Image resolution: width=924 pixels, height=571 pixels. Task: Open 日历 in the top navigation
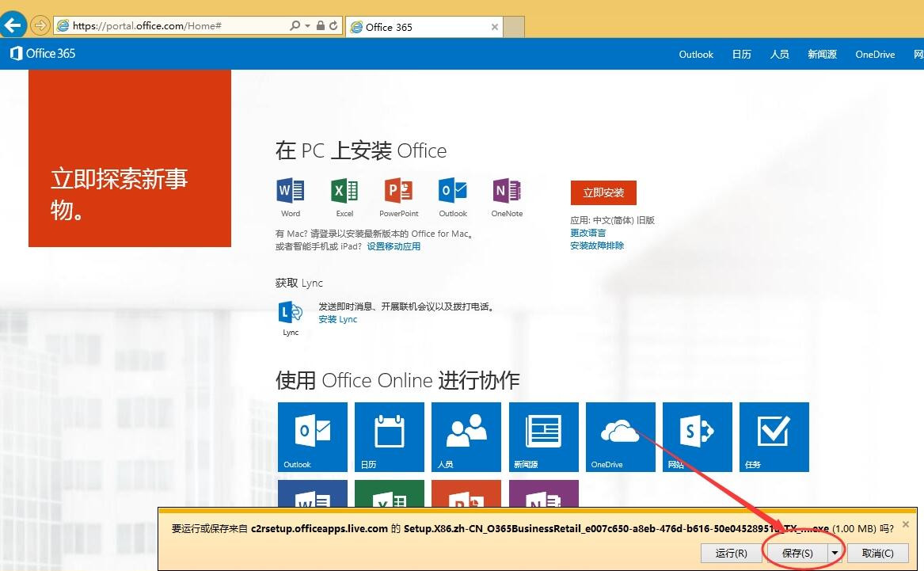741,54
